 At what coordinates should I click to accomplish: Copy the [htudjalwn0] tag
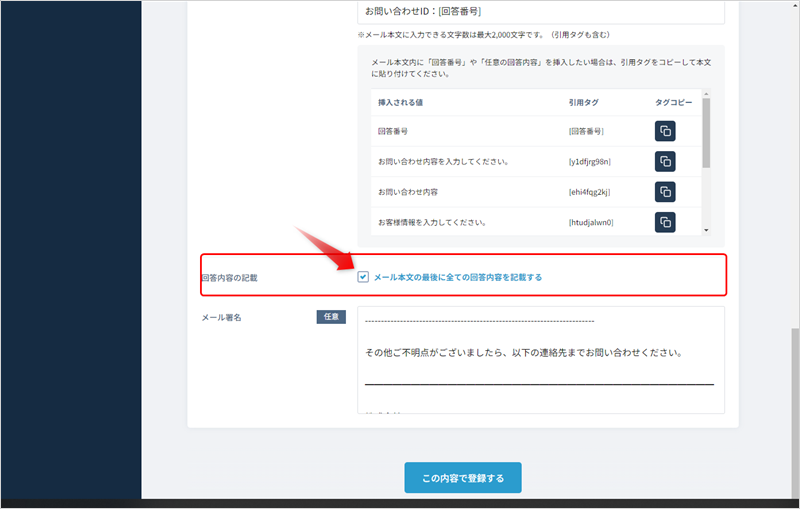[x=665, y=222]
